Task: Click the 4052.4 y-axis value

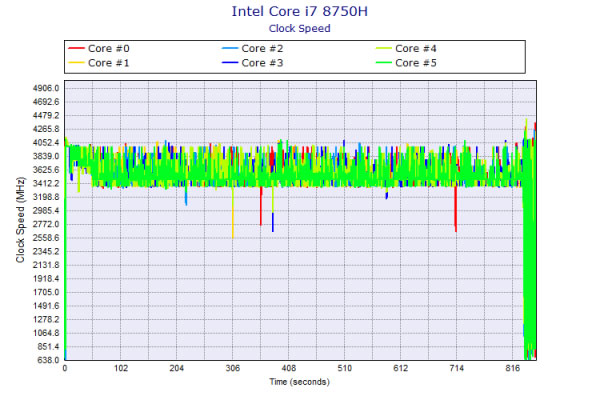Action: (46, 143)
